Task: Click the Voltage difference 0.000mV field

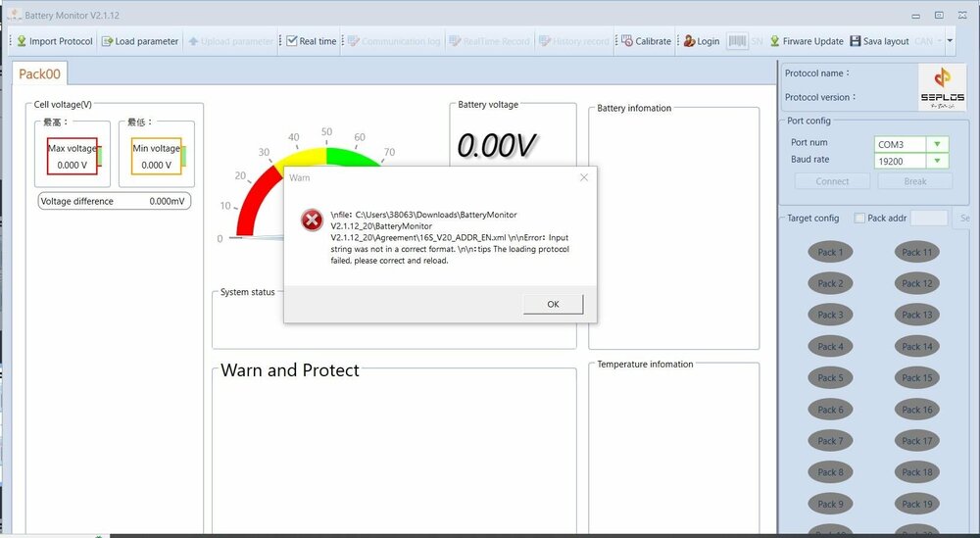Action: tap(115, 201)
